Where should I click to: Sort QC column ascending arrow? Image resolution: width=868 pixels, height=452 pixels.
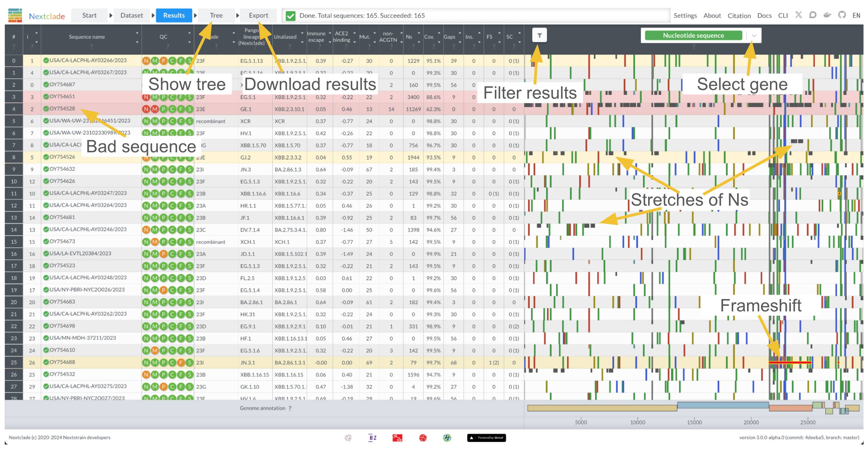pos(189,33)
